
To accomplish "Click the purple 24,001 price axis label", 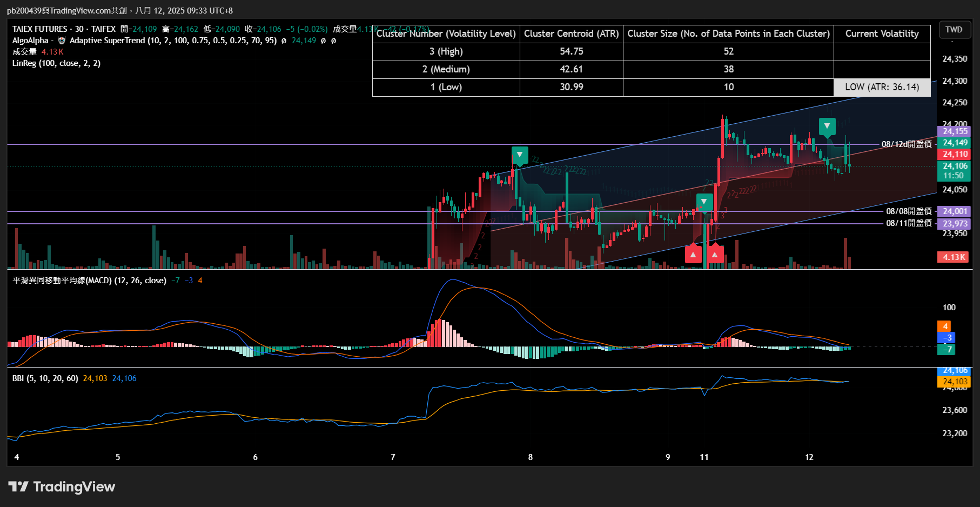I will coord(955,211).
